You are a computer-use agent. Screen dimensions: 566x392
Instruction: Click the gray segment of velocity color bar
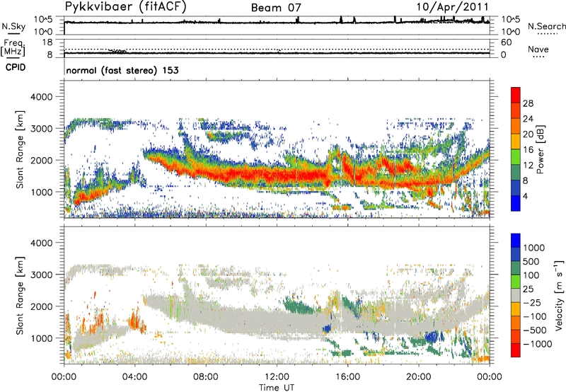(x=516, y=295)
